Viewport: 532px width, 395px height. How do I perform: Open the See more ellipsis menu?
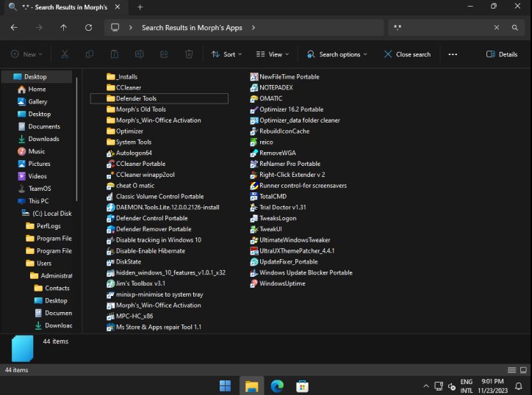point(453,54)
